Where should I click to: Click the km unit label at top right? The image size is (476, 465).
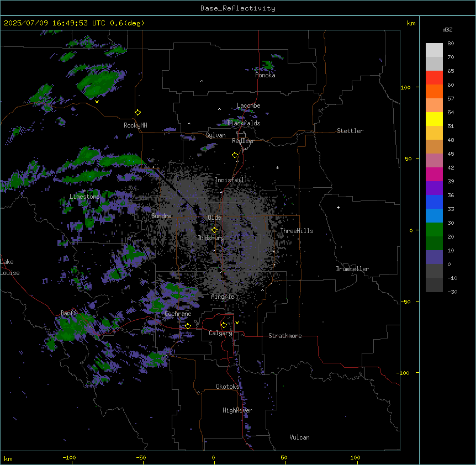click(x=411, y=23)
